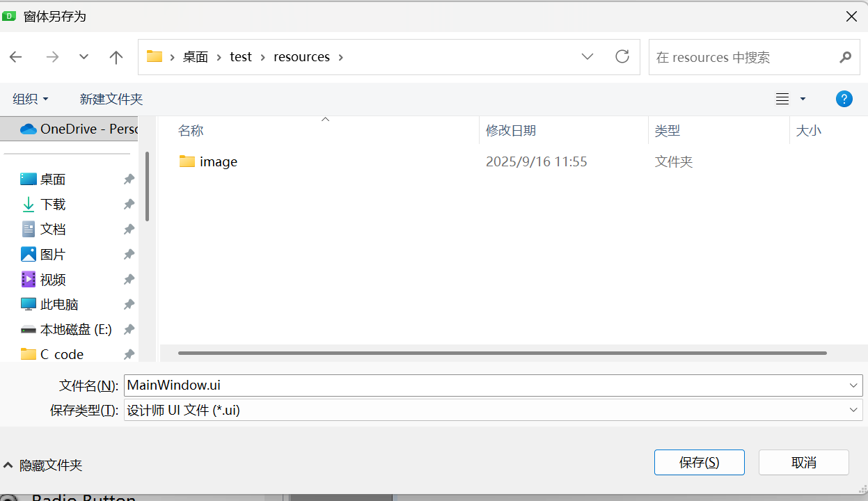Click the dialog's green title bar icon
868x501 pixels.
[x=9, y=16]
